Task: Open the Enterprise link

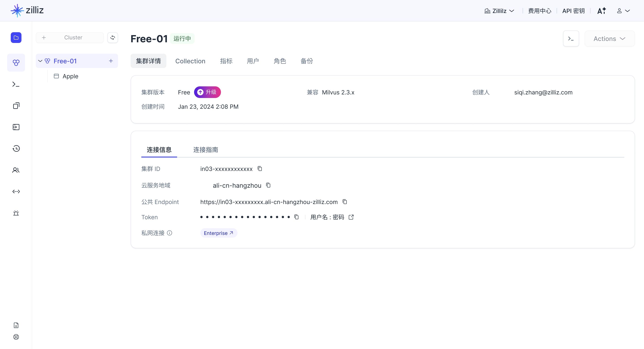Action: pyautogui.click(x=219, y=233)
